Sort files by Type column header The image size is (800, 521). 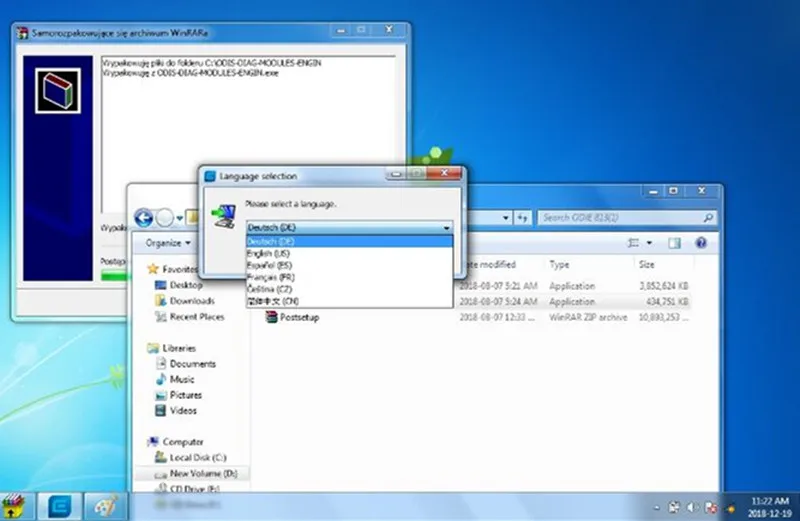coord(559,264)
